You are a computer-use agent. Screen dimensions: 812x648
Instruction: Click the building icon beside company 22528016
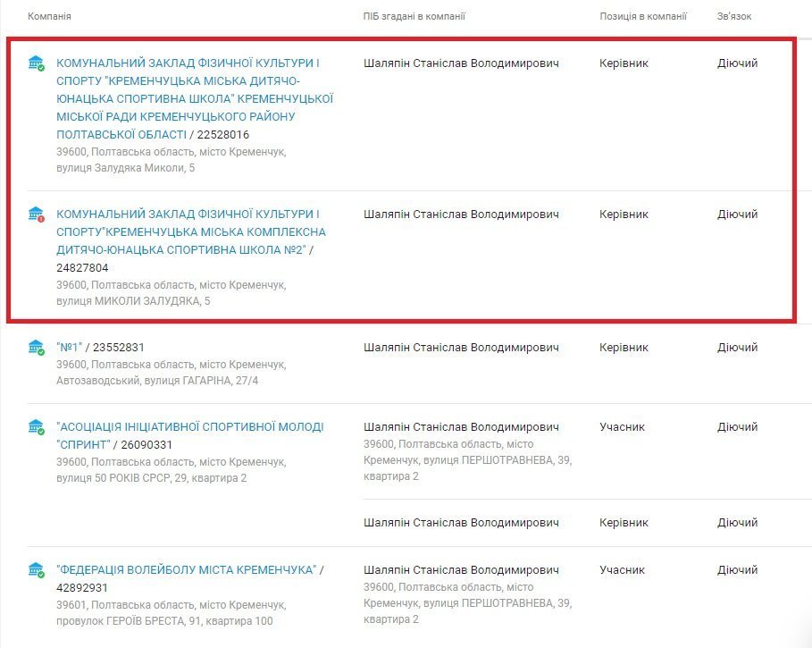tap(36, 63)
